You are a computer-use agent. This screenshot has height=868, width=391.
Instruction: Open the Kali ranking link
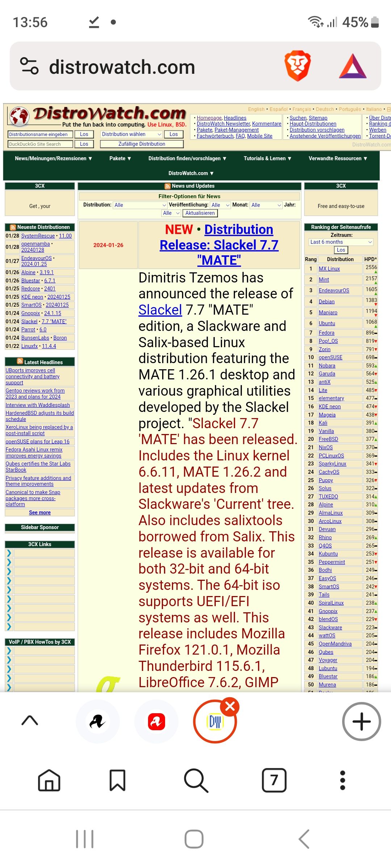click(x=323, y=423)
